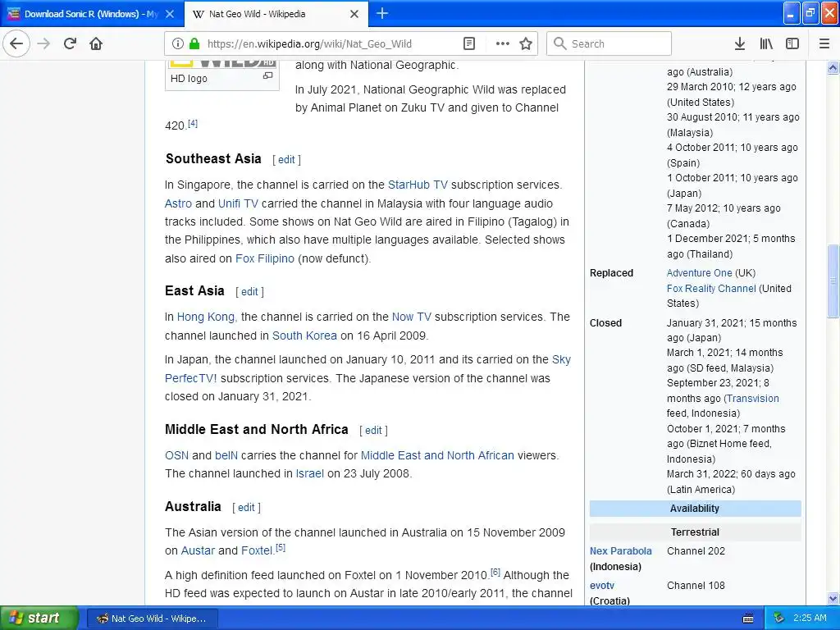The image size is (840, 630).
Task: Reload the current page
Action: tap(70, 43)
